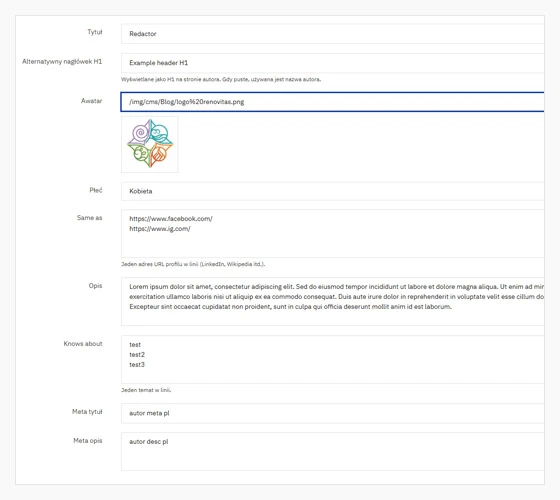Screen dimensions: 560x500
Task: Click the avatar logo thumbnail preview
Action: click(150, 144)
